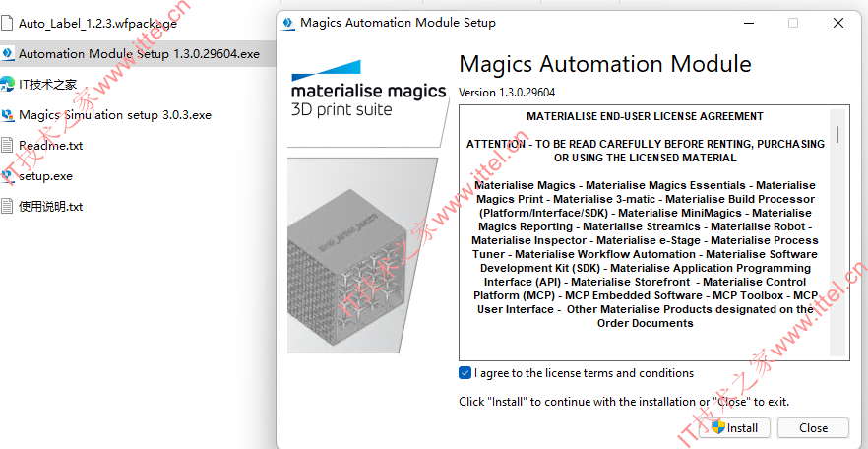The height and width of the screenshot is (449, 868).
Task: Maximize the Magics Automation Module Setup window
Action: click(793, 23)
